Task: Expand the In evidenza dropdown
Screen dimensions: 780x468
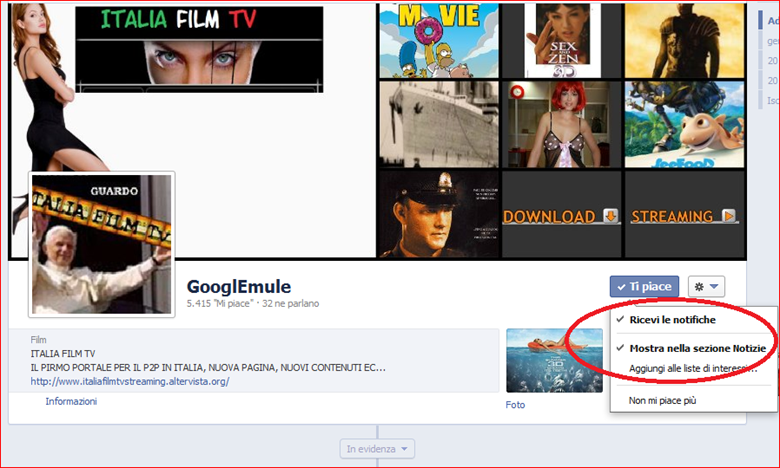Action: tap(377, 449)
